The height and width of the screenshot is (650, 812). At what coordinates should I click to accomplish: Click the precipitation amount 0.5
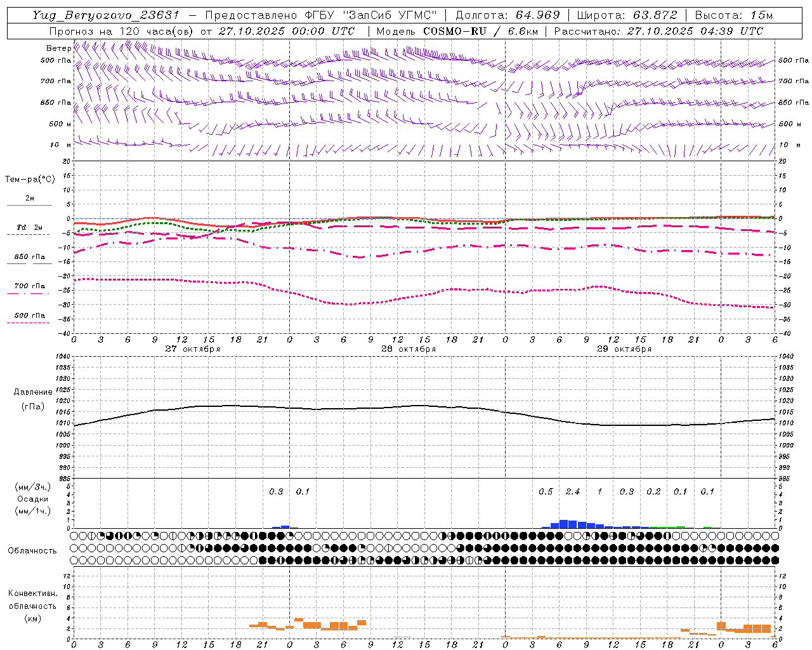[x=546, y=491]
